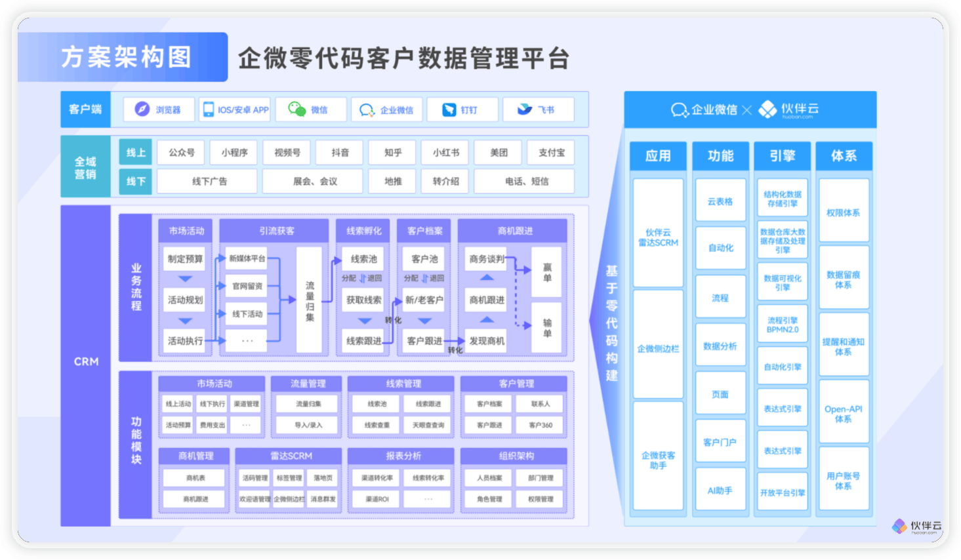Click the 落地页 module box
Image resolution: width=961 pixels, height=560 pixels.
click(323, 477)
